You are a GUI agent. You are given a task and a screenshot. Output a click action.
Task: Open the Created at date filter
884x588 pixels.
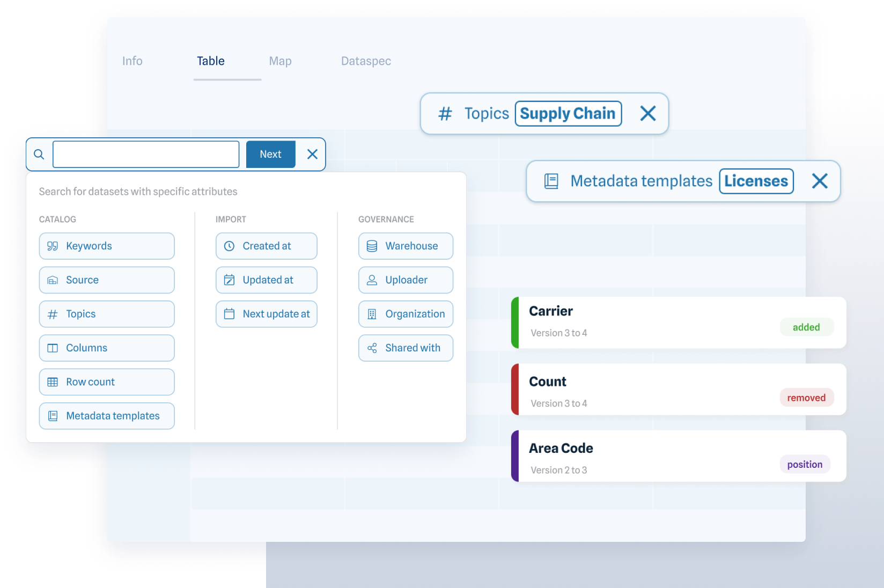pos(267,246)
